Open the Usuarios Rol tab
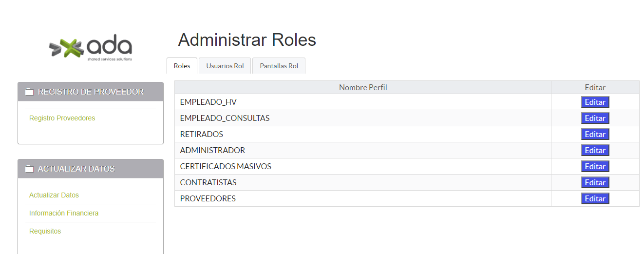Image resolution: width=644 pixels, height=254 pixels. (225, 66)
